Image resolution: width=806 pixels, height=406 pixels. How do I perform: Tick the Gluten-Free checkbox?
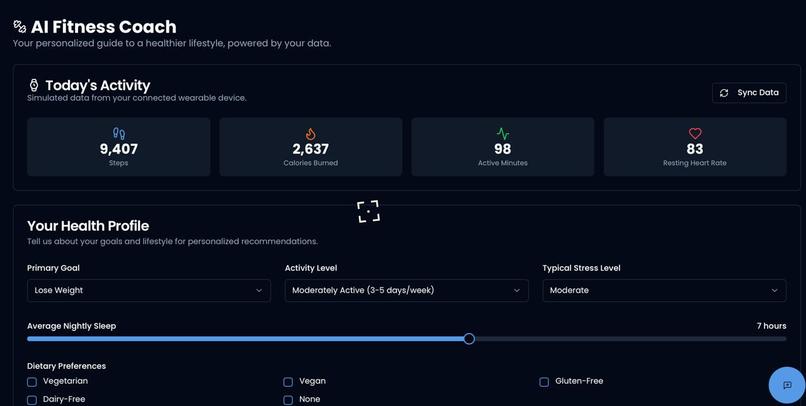pyautogui.click(x=544, y=382)
